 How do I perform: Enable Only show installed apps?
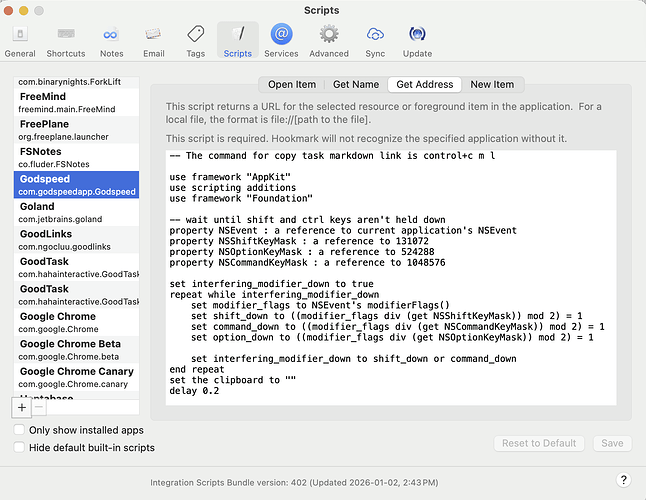(21, 430)
